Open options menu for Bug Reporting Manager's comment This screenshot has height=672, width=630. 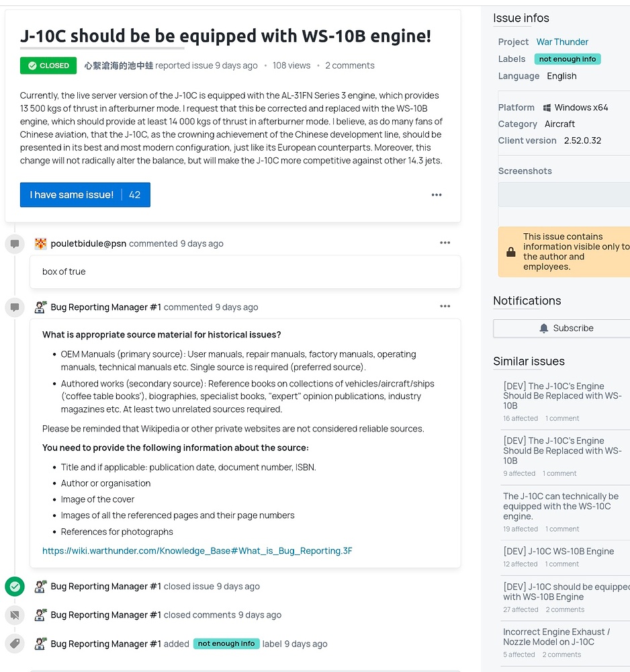pos(445,306)
